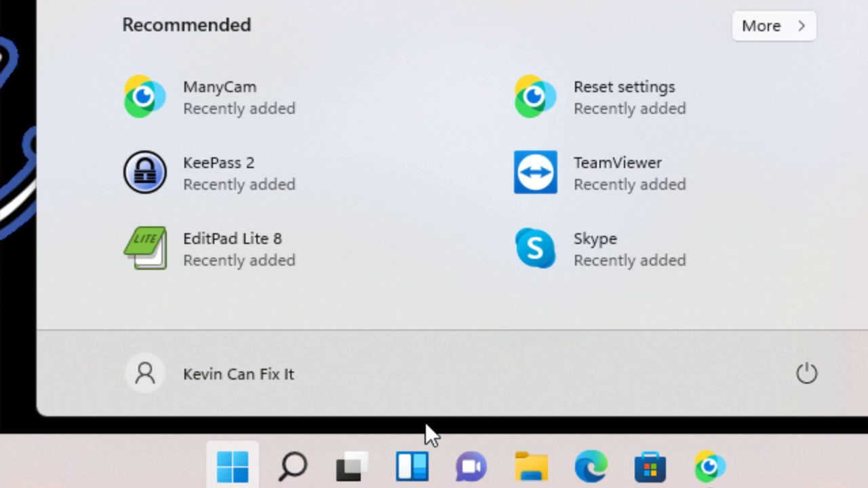The height and width of the screenshot is (488, 868).
Task: Click the Windows Start button in the taskbar
Action: [x=233, y=466]
